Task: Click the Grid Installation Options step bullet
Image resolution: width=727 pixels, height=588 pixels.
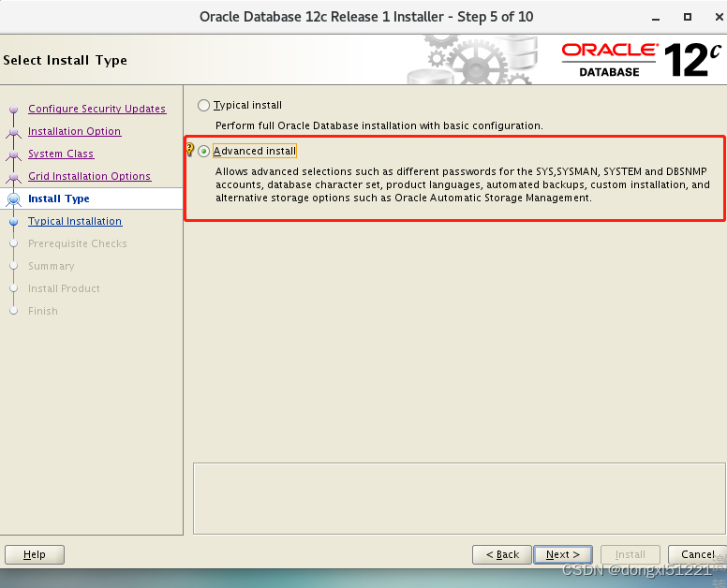Action: tap(14, 177)
